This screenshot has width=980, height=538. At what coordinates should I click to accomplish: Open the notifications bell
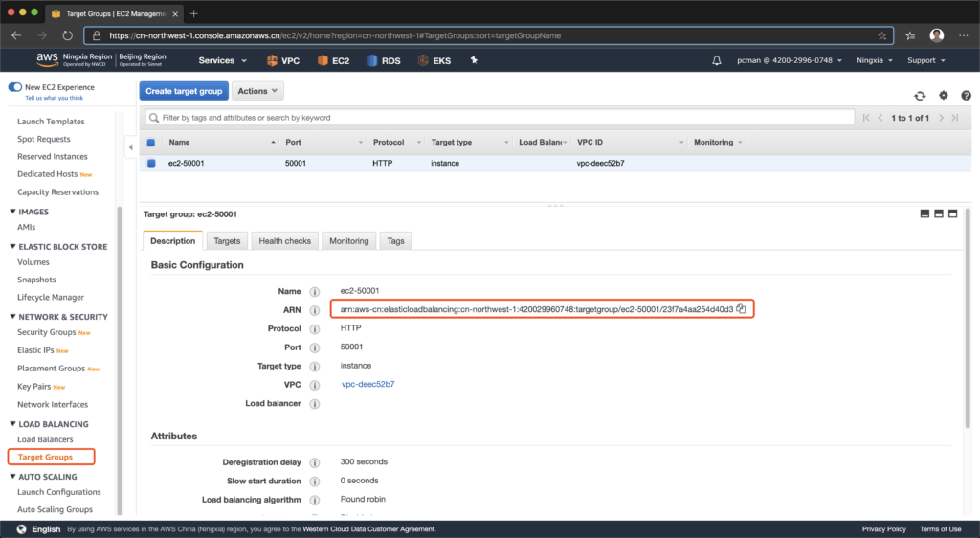pos(717,61)
